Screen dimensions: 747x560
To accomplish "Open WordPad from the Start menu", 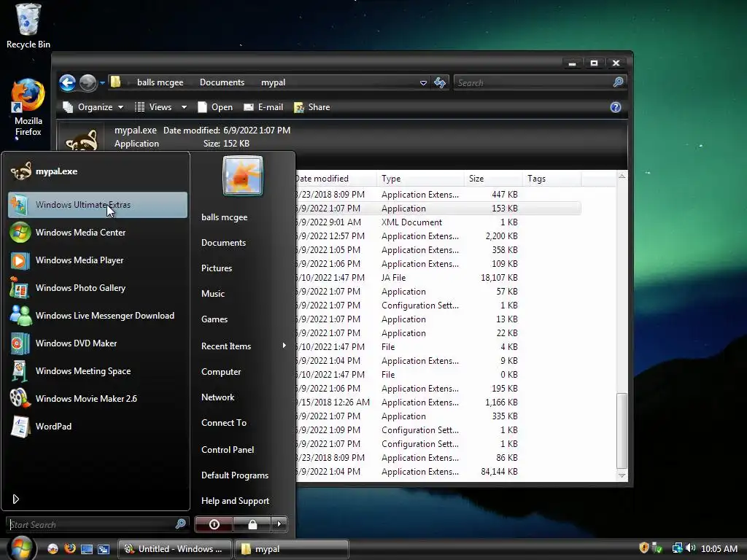I will 98,426.
